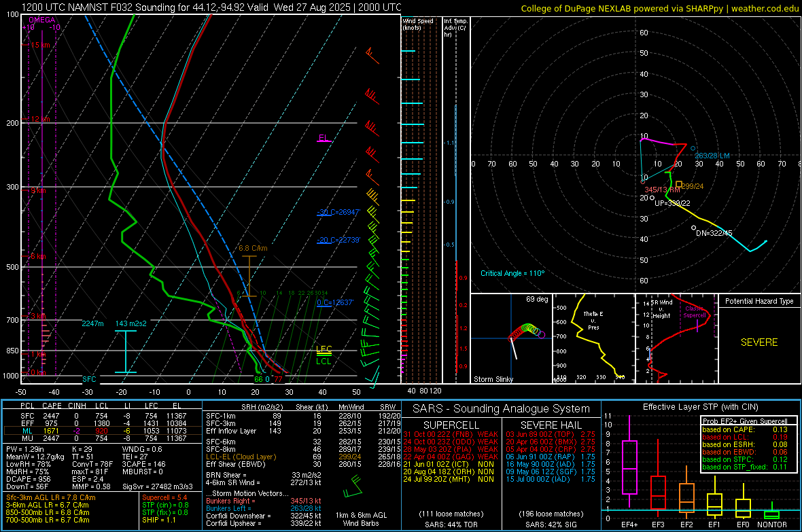Click the "CAPE" column header in parcel table
The height and width of the screenshot is (532, 802).
pyautogui.click(x=52, y=406)
